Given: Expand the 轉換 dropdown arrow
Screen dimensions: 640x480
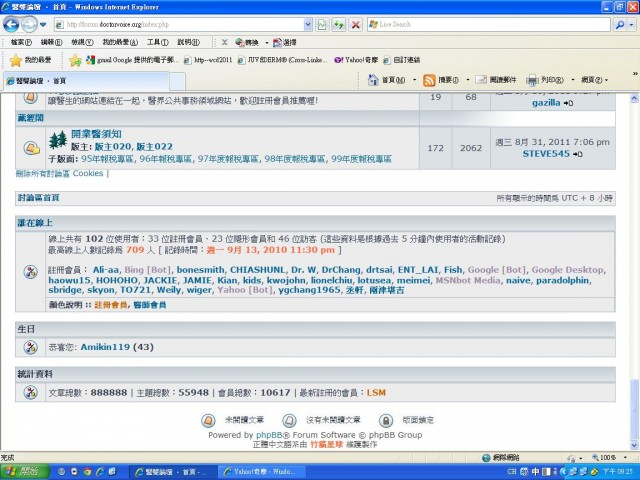Looking at the screenshot, I should click(x=267, y=42).
